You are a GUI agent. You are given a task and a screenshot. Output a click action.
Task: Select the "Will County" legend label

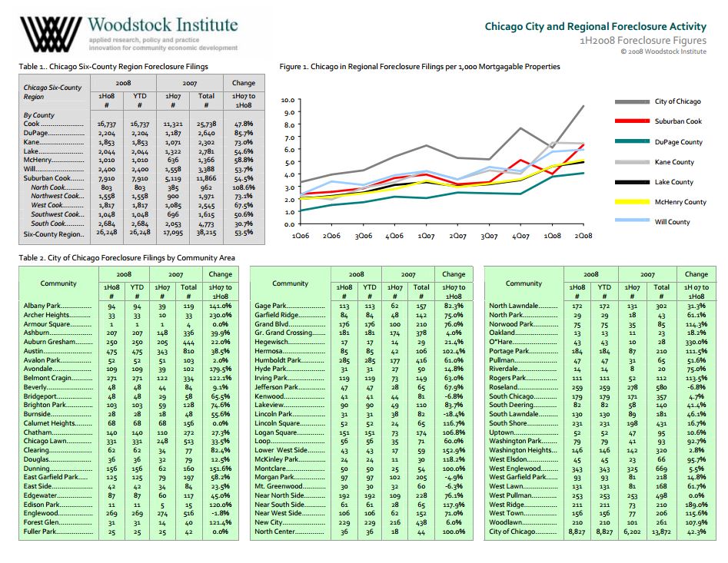click(673, 222)
